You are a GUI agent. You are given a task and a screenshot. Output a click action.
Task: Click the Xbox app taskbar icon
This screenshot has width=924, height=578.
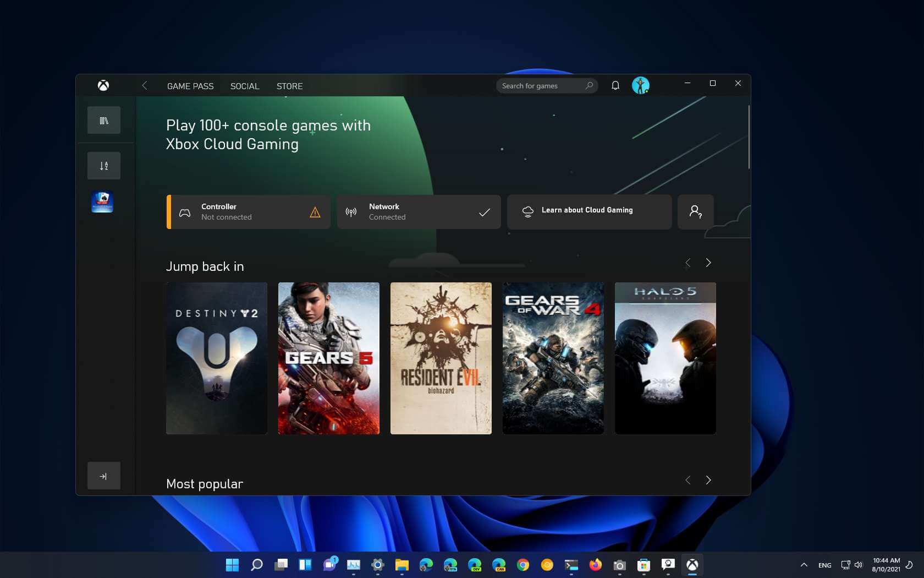point(692,565)
